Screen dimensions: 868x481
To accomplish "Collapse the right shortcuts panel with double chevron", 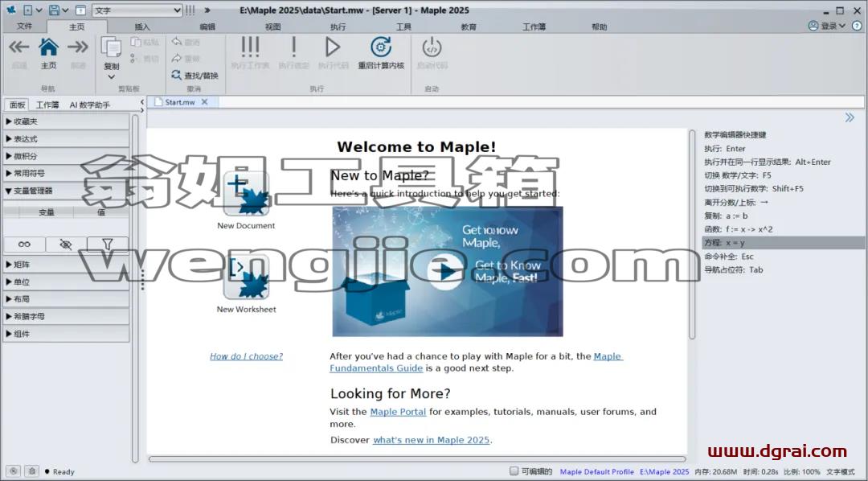I will (x=850, y=117).
